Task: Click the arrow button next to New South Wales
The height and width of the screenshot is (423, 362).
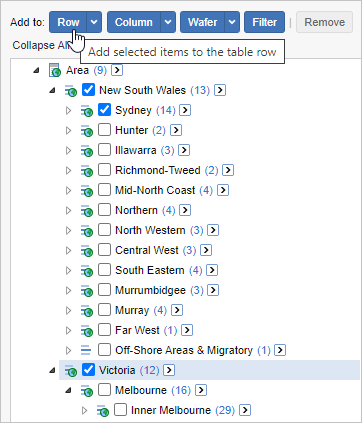Action: tap(220, 90)
